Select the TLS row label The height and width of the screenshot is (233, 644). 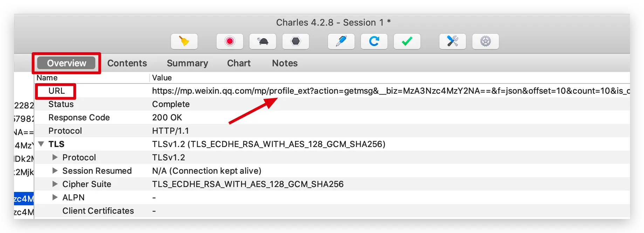point(56,144)
